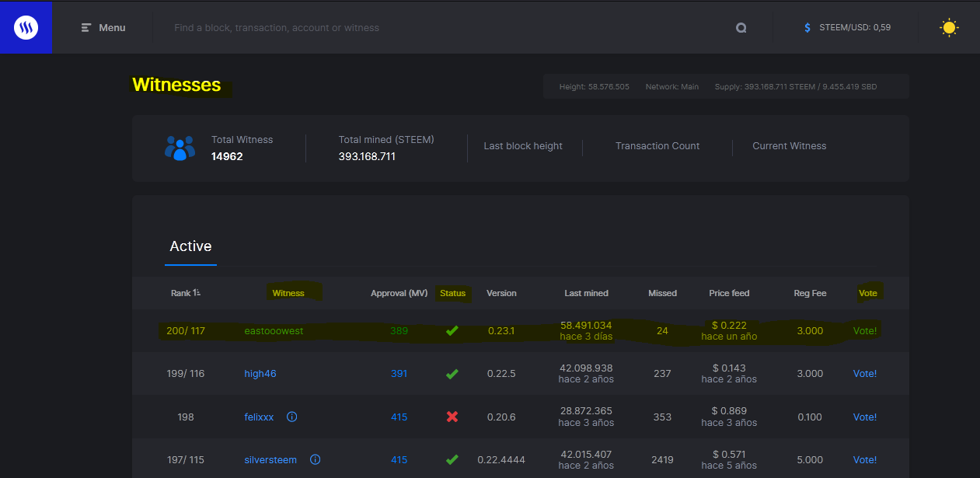The width and height of the screenshot is (980, 478).
Task: Click info icon next to felixxx
Action: (291, 417)
